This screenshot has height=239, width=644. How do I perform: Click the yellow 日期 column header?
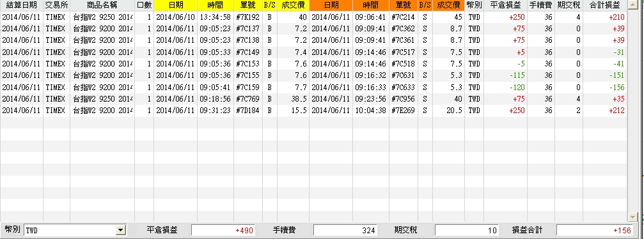(x=175, y=5)
